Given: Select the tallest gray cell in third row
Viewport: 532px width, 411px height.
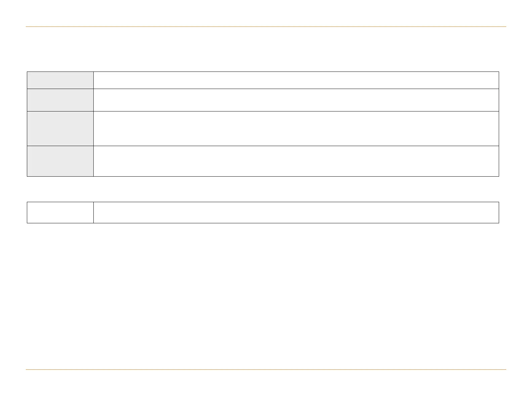Looking at the screenshot, I should [x=60, y=129].
